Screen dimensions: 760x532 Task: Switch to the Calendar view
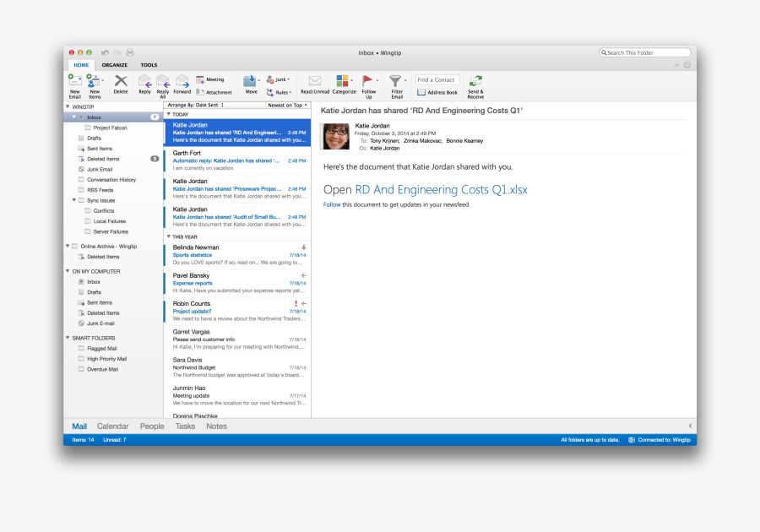tap(112, 426)
